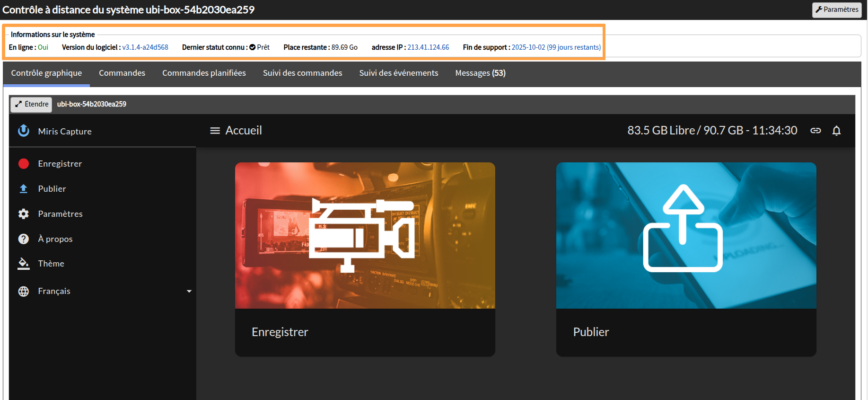Switch to the Contrôle graphique tab

tap(46, 73)
